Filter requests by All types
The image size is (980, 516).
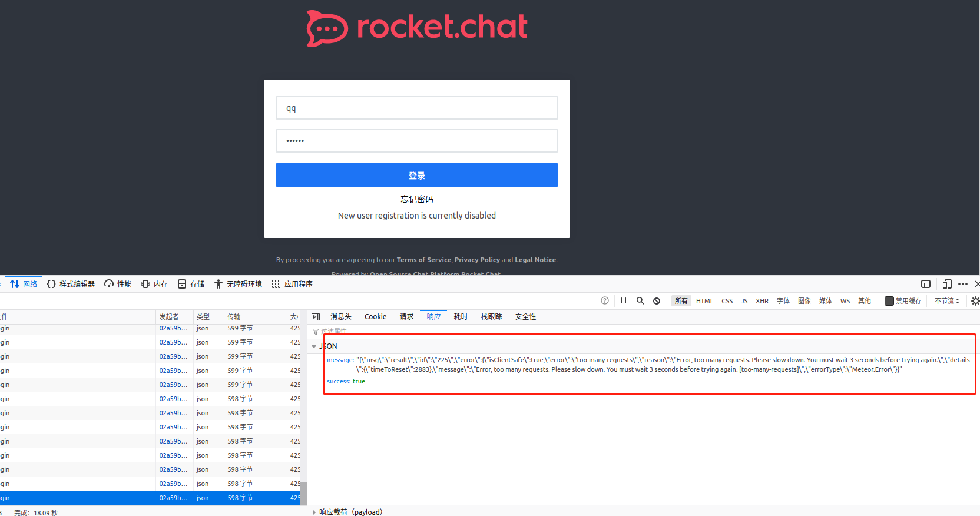681,301
